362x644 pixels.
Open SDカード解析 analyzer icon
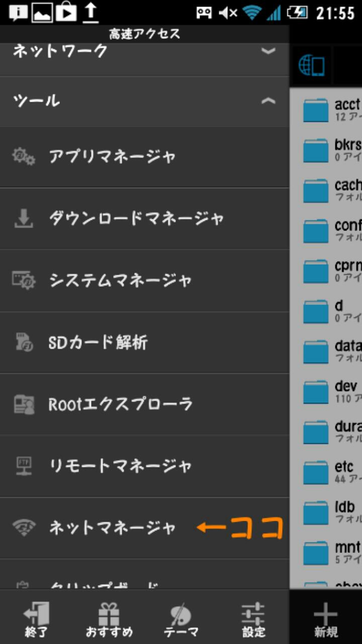[24, 342]
